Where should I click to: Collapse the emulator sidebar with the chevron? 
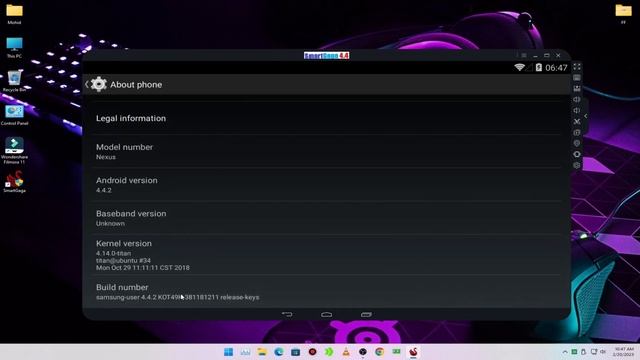[586, 116]
